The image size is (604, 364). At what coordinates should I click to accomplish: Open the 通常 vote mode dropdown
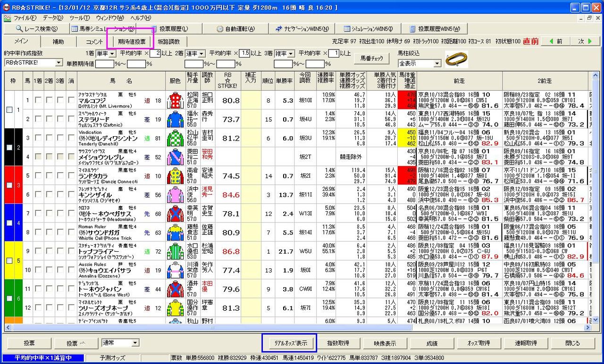coord(120,343)
